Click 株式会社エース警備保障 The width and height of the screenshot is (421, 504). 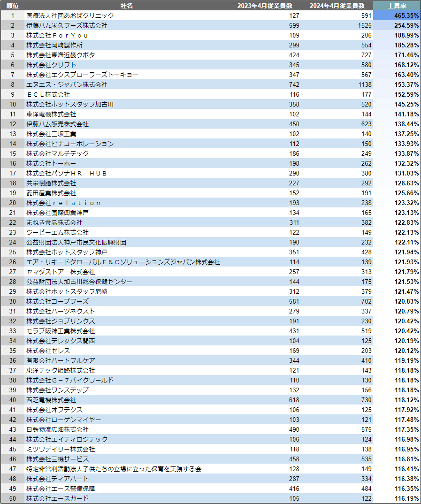pos(61,489)
